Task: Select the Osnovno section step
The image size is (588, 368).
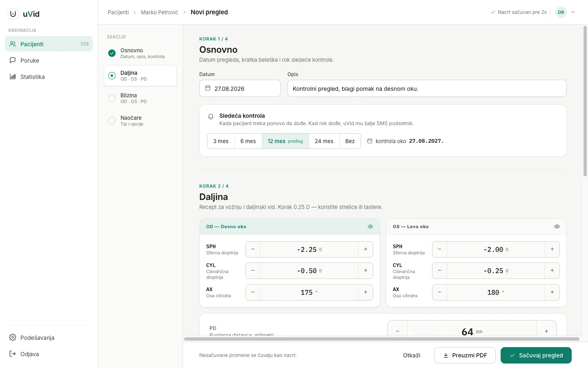Action: 140,53
